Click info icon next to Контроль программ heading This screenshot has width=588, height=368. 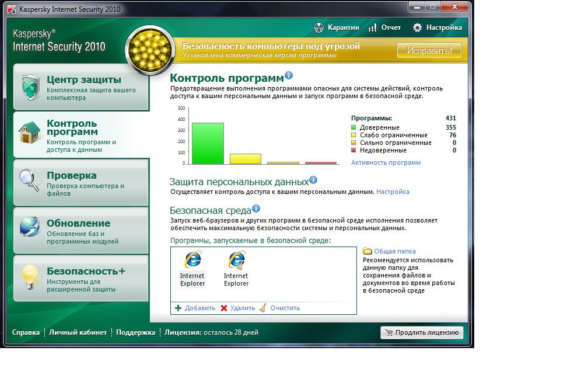[x=289, y=75]
